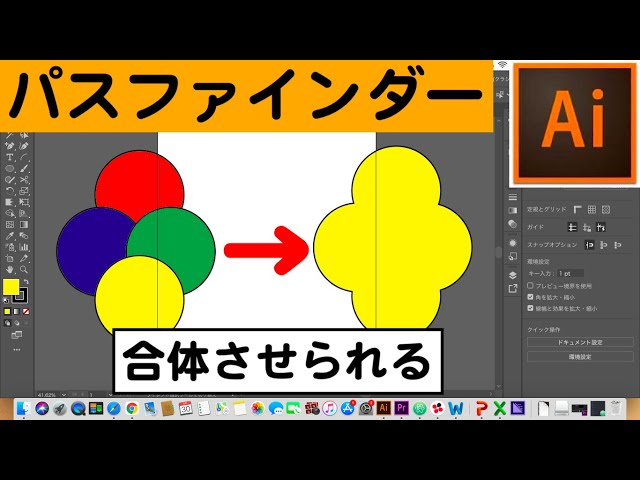Open Layers panel icon in right strip
Screen dimensions: 640x480
(513, 275)
